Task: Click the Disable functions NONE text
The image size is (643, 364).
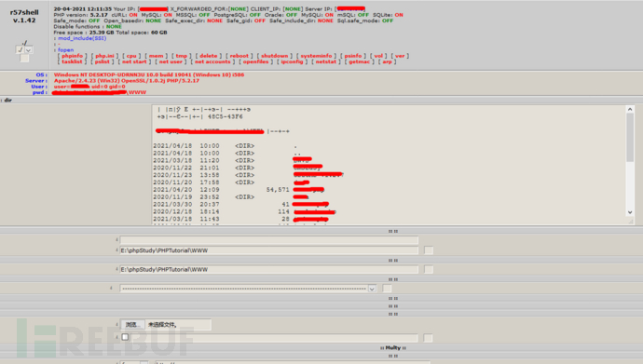Action: click(x=88, y=27)
